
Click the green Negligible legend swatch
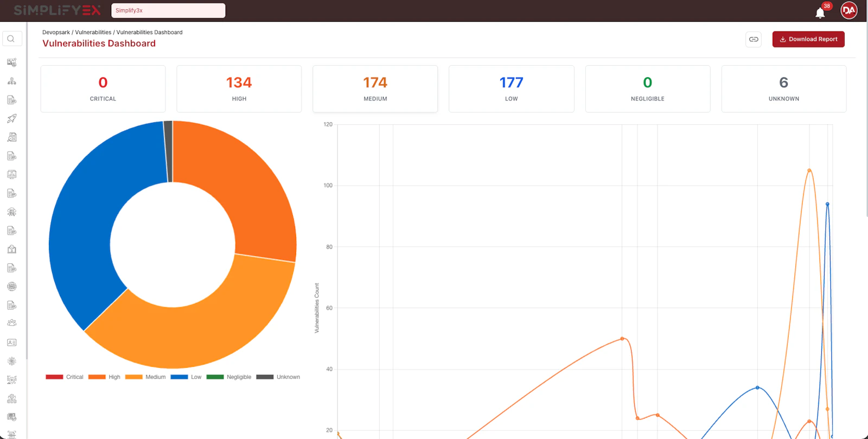215,377
